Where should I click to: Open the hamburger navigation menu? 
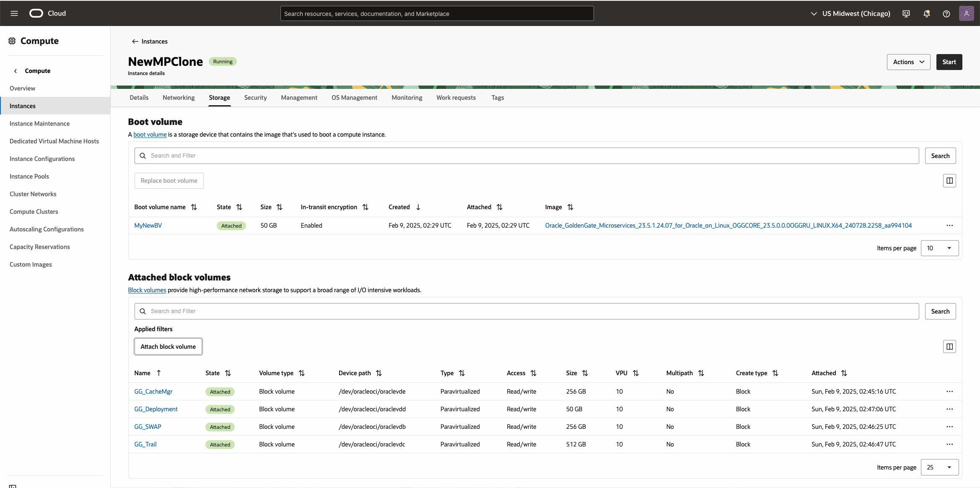tap(14, 13)
